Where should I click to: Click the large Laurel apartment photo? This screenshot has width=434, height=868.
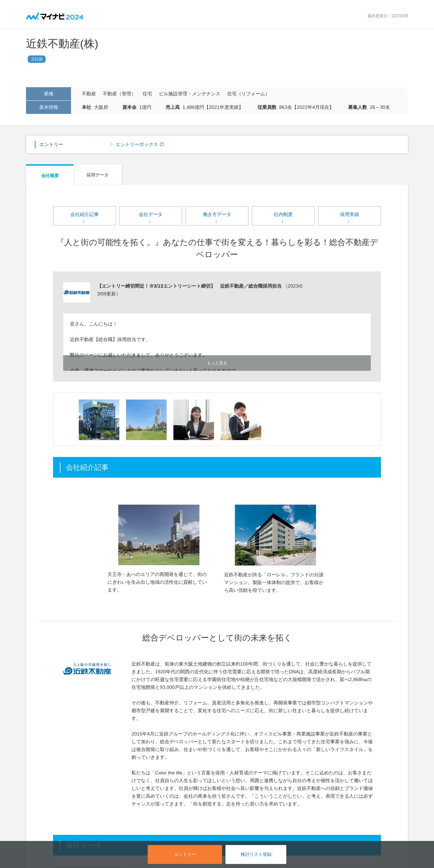(x=275, y=535)
